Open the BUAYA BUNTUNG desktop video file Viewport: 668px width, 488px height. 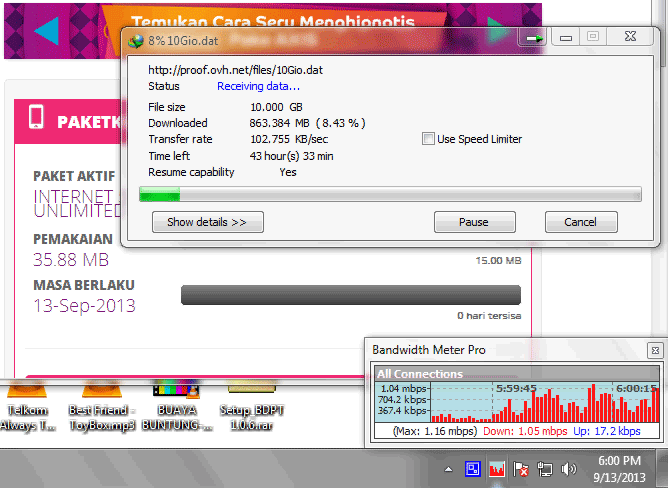pos(177,405)
